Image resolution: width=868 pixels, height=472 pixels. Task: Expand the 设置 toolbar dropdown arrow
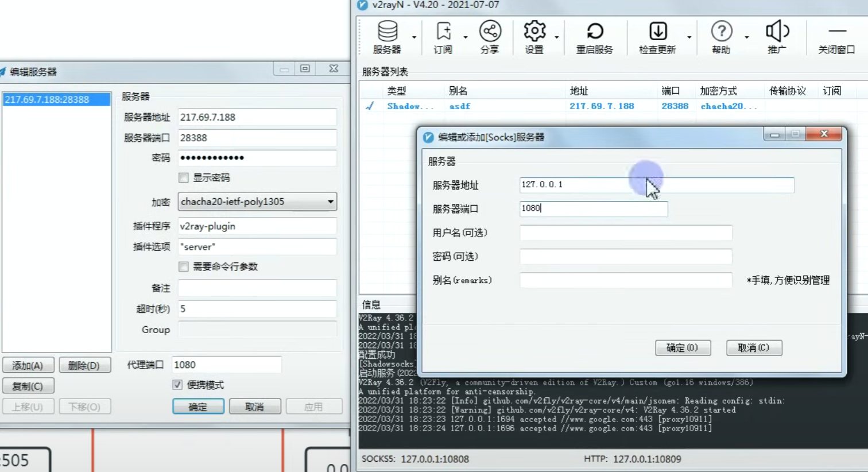[557, 37]
